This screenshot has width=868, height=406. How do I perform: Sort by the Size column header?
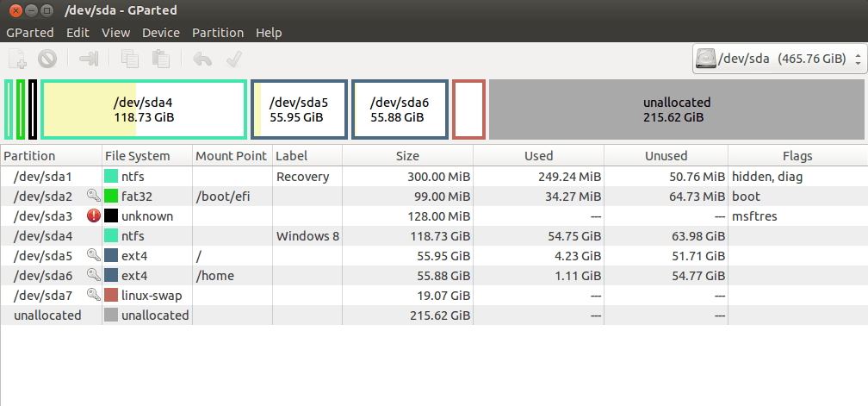(407, 156)
